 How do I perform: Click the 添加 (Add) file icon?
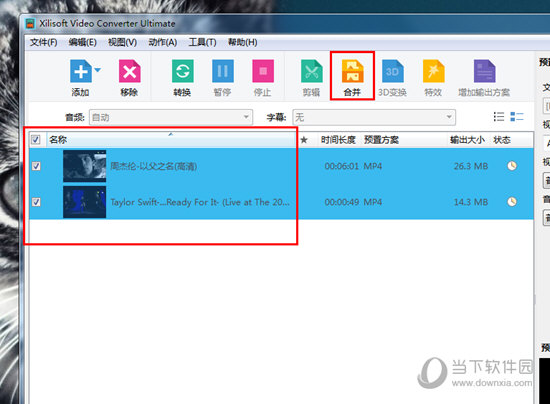point(81,71)
